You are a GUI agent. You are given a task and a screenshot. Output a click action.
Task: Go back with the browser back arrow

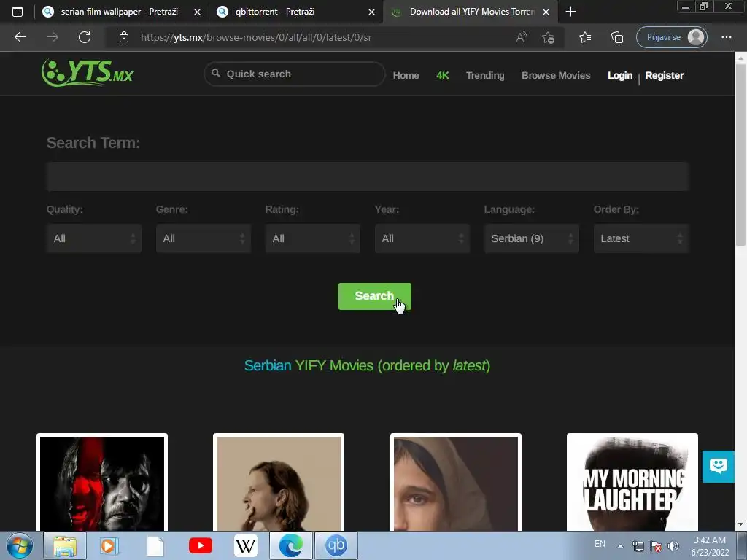(20, 37)
